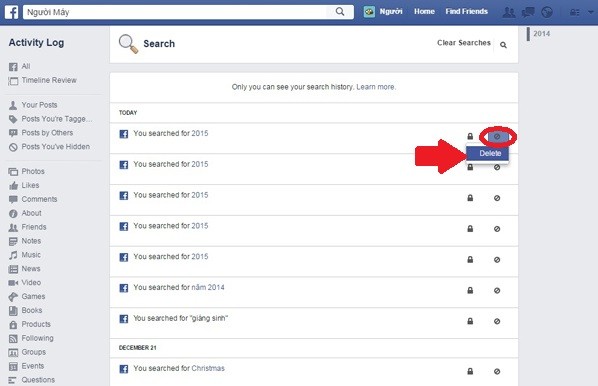The height and width of the screenshot is (386, 598).
Task: Click lock icon on "năm 2014" search row
Action: (470, 290)
